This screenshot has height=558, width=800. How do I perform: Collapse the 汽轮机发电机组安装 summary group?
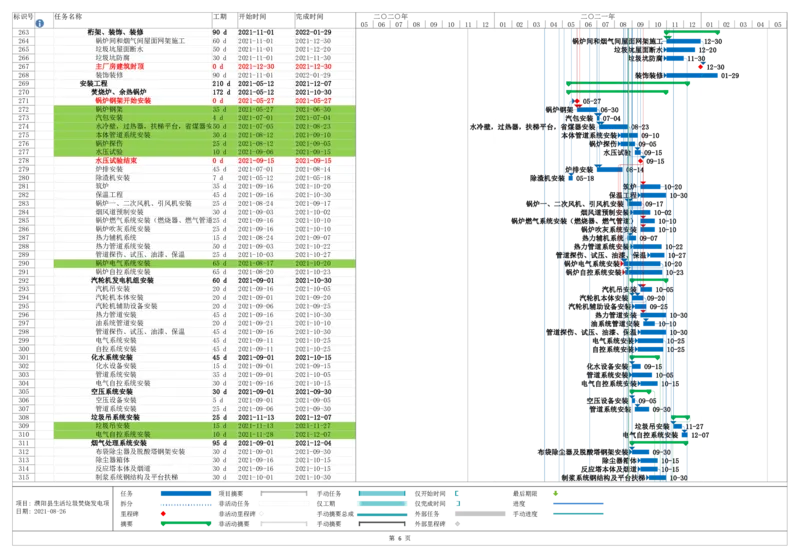pyautogui.click(x=122, y=280)
